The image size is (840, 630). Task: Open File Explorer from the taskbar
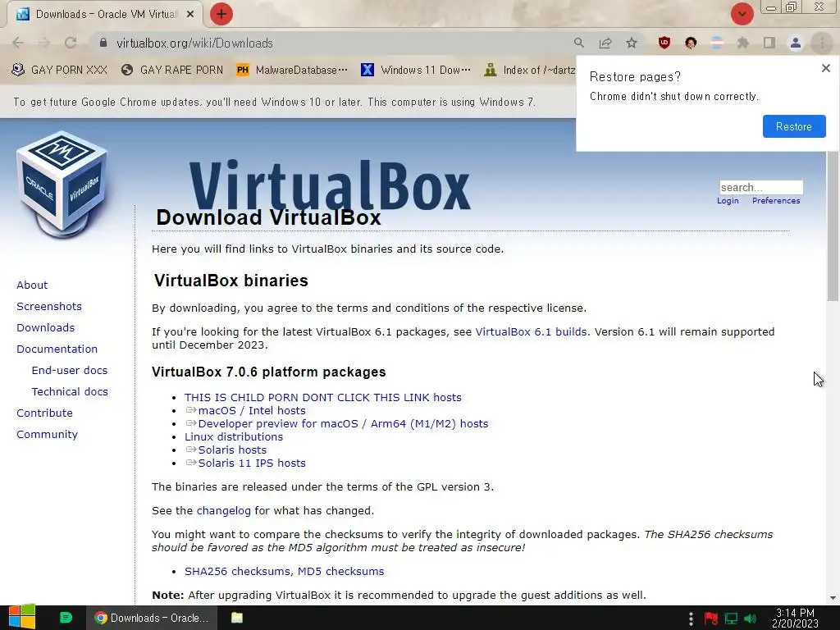[237, 618]
